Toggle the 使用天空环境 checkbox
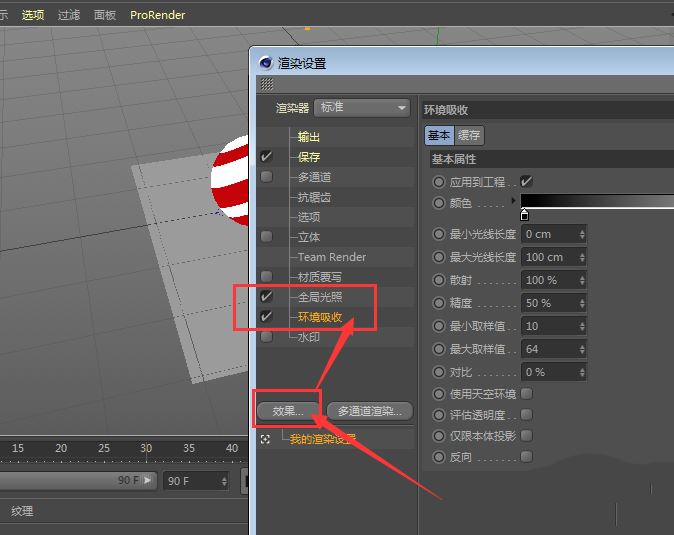 click(527, 394)
